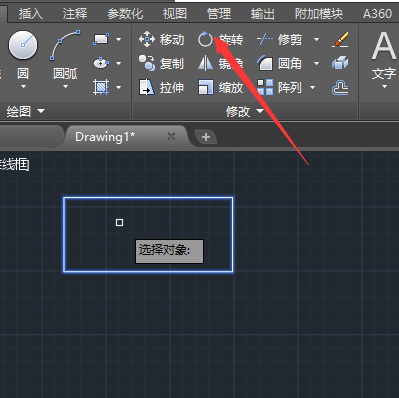The height and width of the screenshot is (398, 399).
Task: Click the highlighted rectangle's top edge
Action: pyautogui.click(x=148, y=198)
